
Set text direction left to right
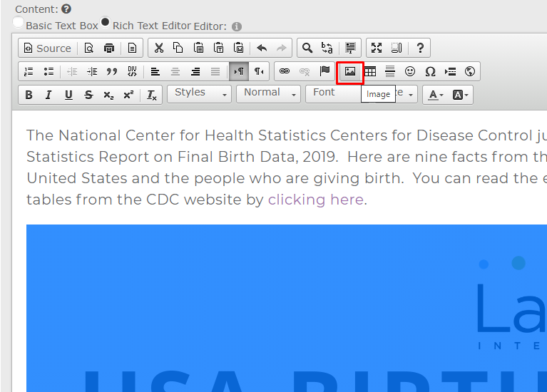pyautogui.click(x=239, y=71)
